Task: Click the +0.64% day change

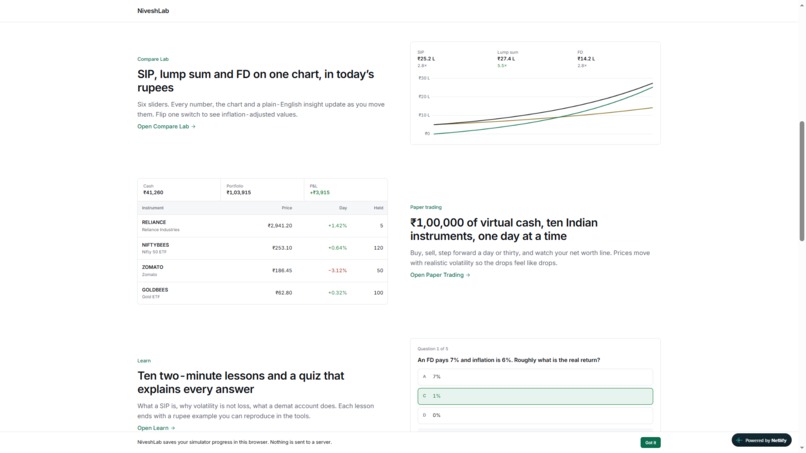Action: 338,248
